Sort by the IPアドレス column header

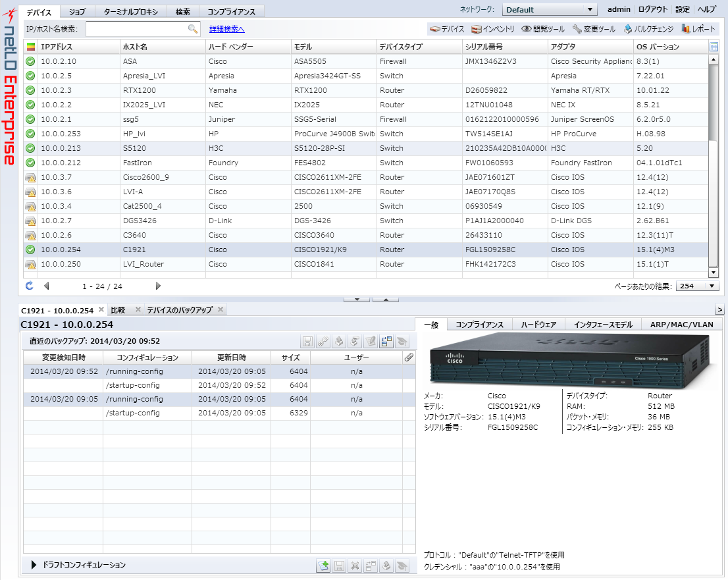79,47
